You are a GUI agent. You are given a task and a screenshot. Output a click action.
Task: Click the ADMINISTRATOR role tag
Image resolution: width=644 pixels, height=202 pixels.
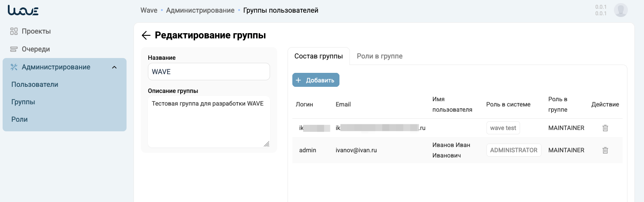(514, 150)
